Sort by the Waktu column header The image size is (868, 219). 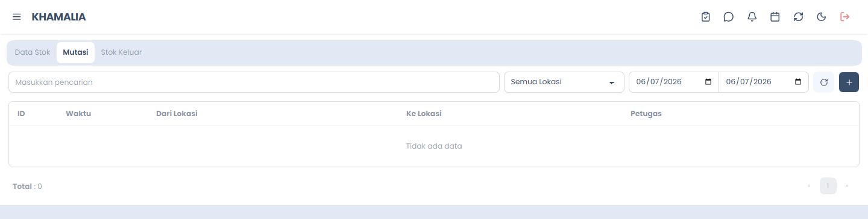point(78,114)
